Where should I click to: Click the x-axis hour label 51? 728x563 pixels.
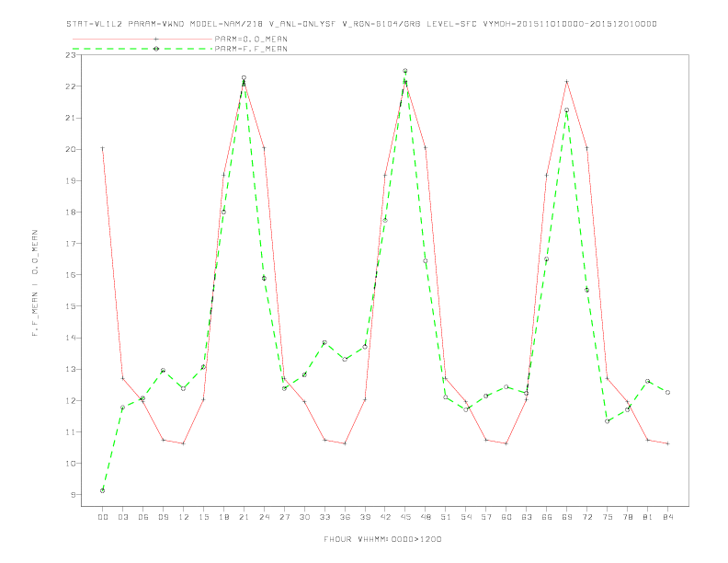click(x=446, y=517)
